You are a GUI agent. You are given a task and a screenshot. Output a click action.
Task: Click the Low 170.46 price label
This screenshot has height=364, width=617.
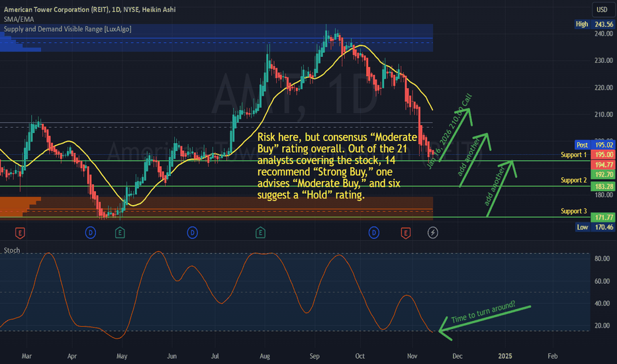[594, 227]
